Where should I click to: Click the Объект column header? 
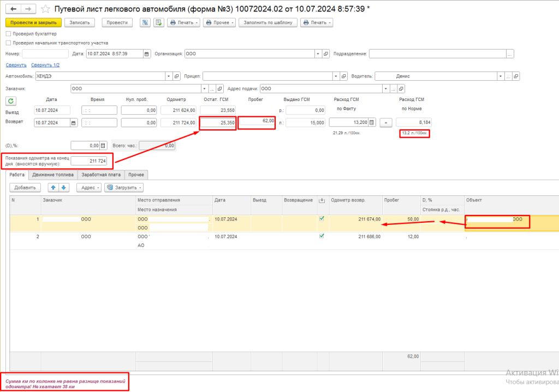(x=512, y=200)
